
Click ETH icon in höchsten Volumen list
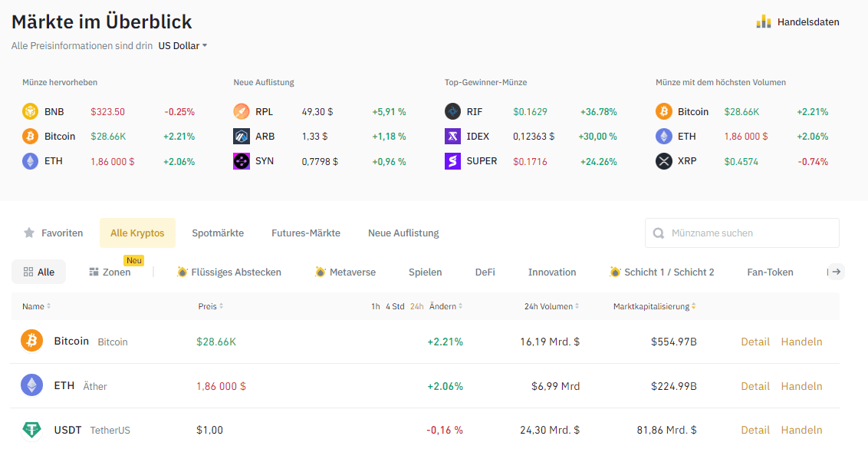664,136
